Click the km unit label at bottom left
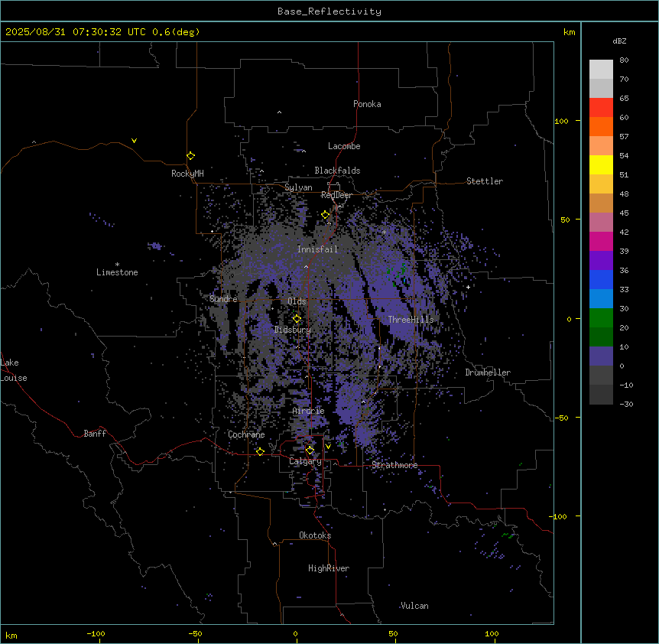 pyautogui.click(x=11, y=635)
